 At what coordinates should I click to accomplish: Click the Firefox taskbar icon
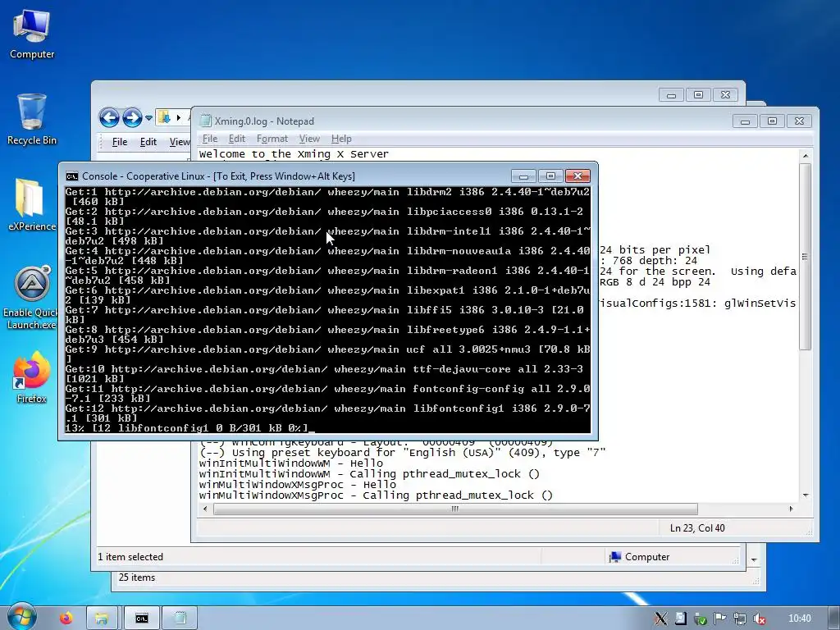pyautogui.click(x=66, y=619)
